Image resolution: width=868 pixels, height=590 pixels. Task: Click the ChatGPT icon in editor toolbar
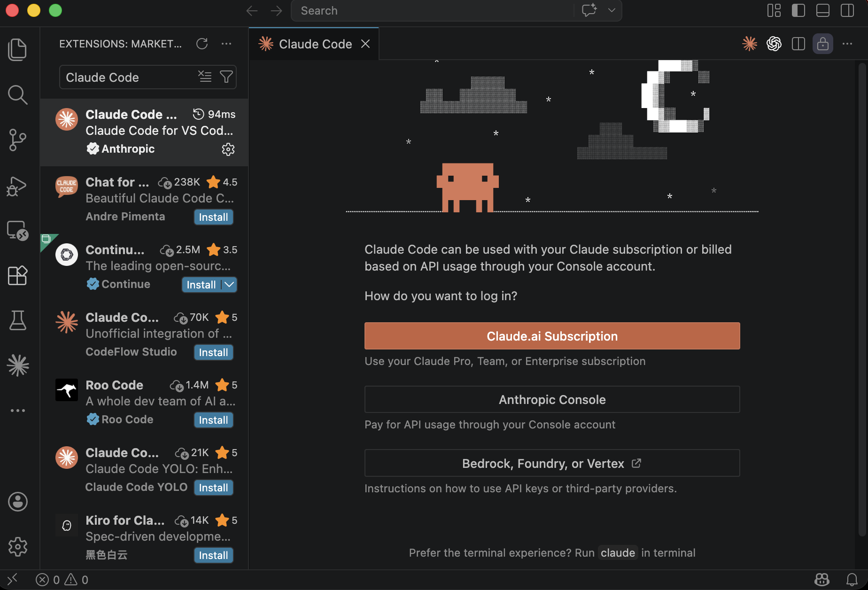tap(774, 44)
